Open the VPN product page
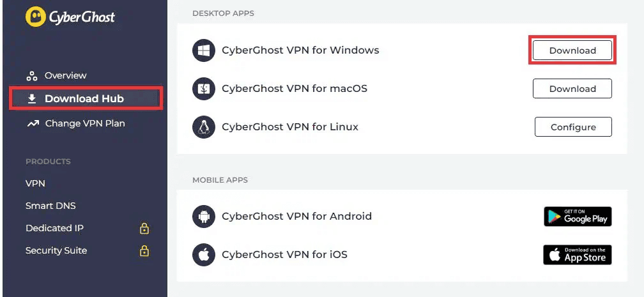 click(x=35, y=183)
